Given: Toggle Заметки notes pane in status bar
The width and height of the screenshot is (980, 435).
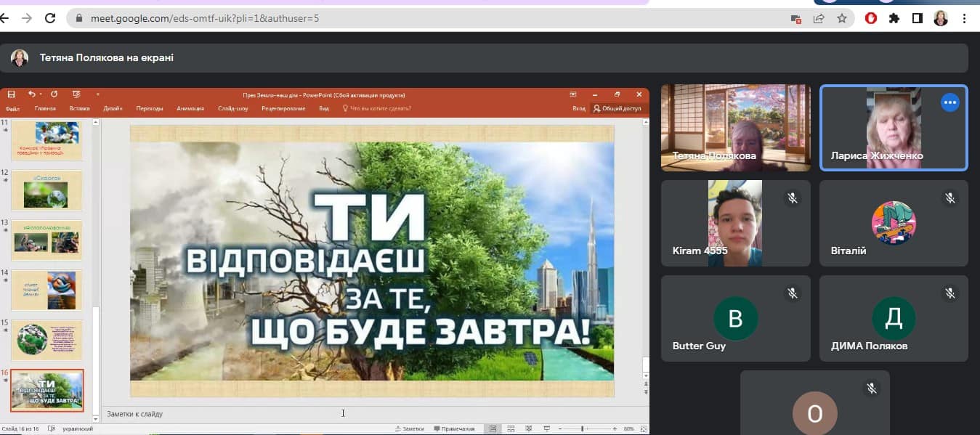Looking at the screenshot, I should pyautogui.click(x=408, y=428).
